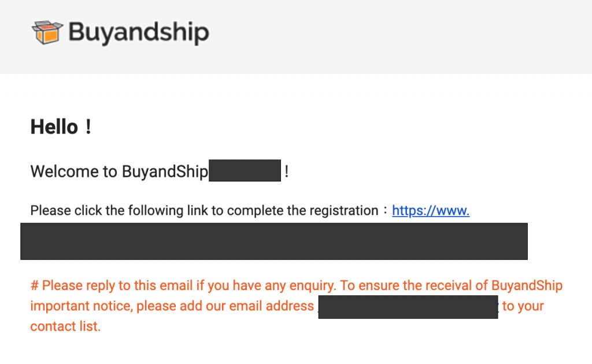The width and height of the screenshot is (592, 364).
Task: Click the blacked-out email address in orange notice
Action: [408, 306]
